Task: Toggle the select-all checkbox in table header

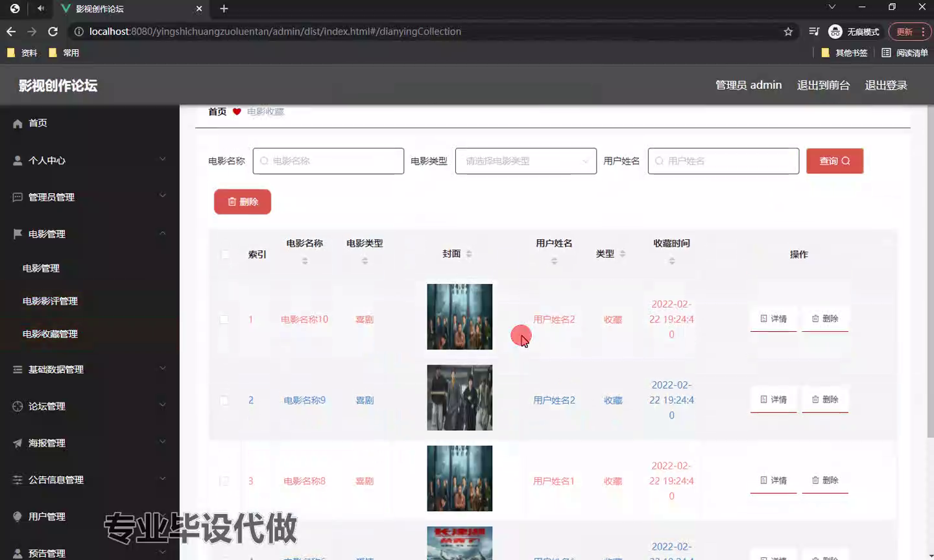Action: click(x=224, y=254)
